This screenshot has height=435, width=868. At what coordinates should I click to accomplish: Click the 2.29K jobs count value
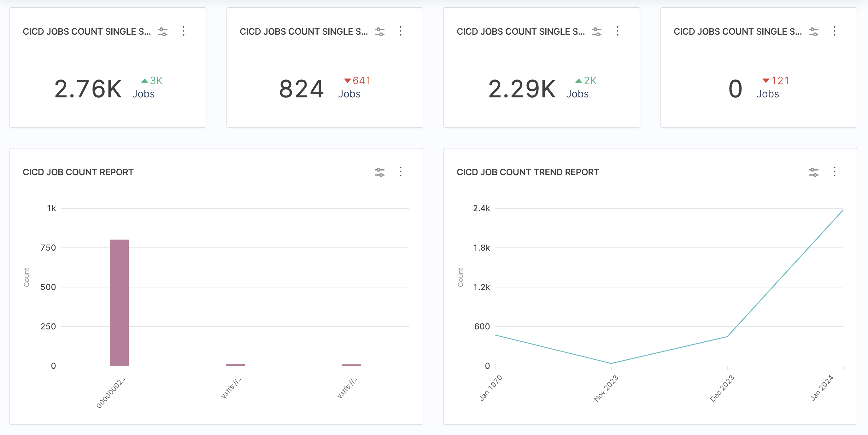[522, 89]
